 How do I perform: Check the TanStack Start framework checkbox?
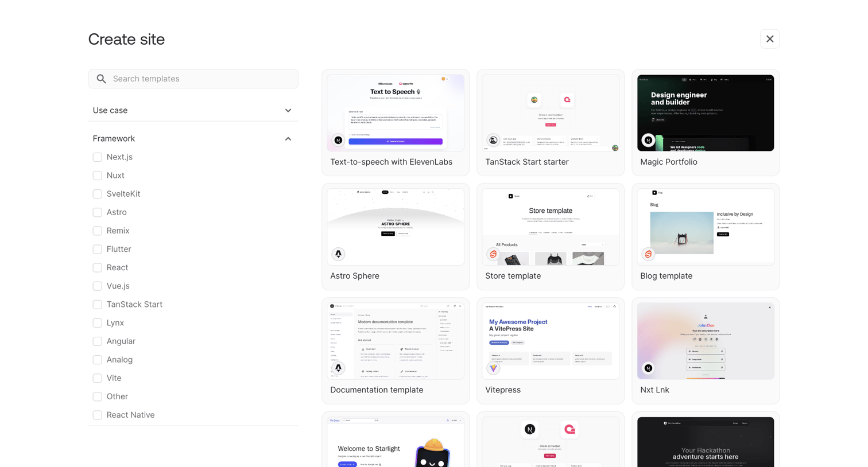[98, 304]
